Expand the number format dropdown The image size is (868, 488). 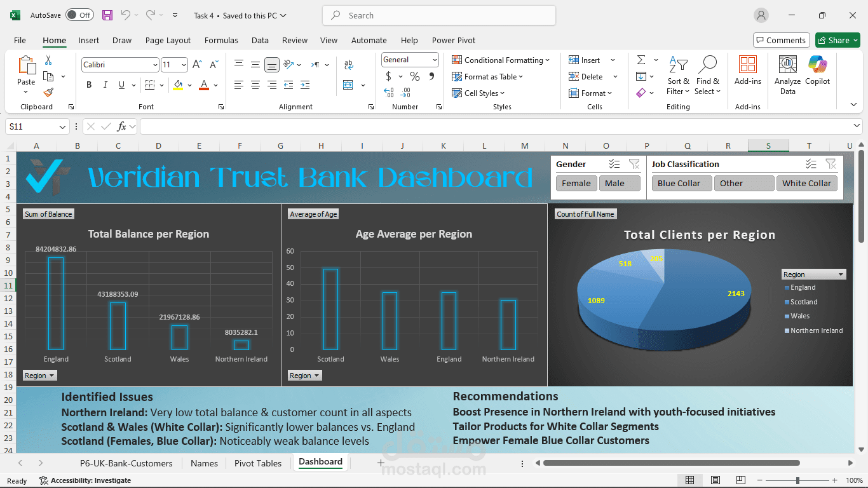pos(435,60)
